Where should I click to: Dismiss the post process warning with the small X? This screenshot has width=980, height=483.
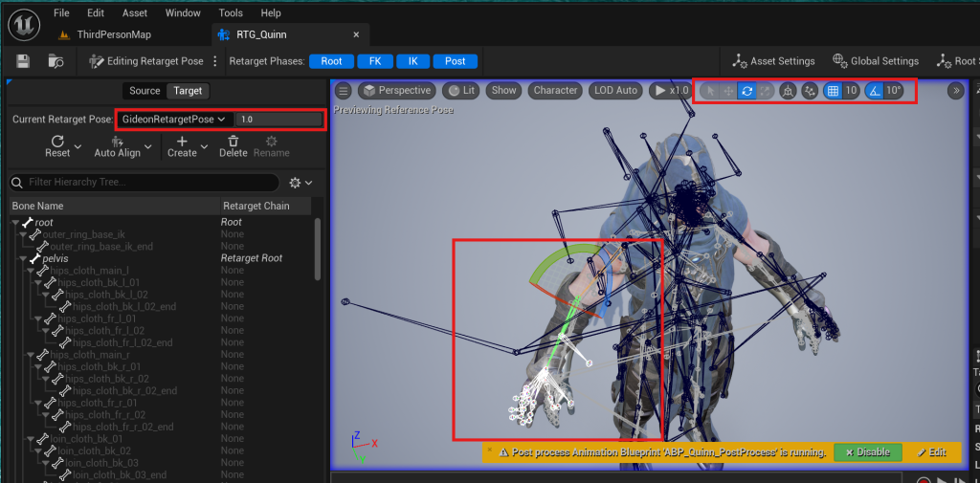coord(489,449)
